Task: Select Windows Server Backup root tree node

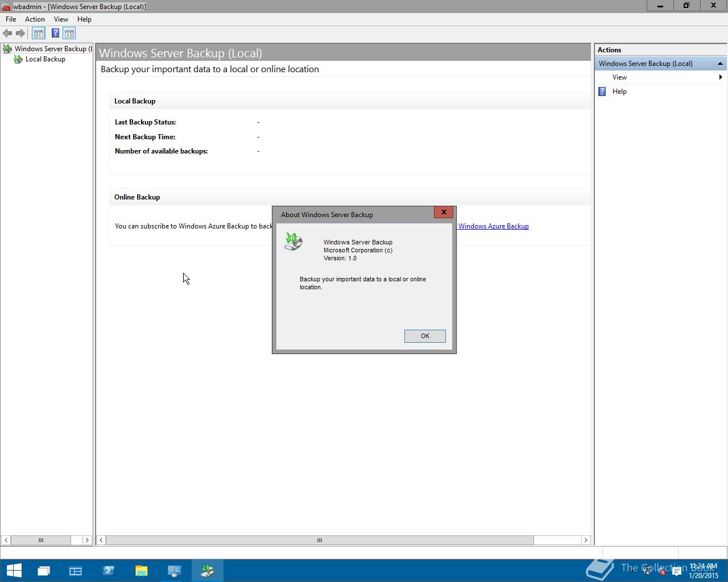Action: pyautogui.click(x=48, y=49)
